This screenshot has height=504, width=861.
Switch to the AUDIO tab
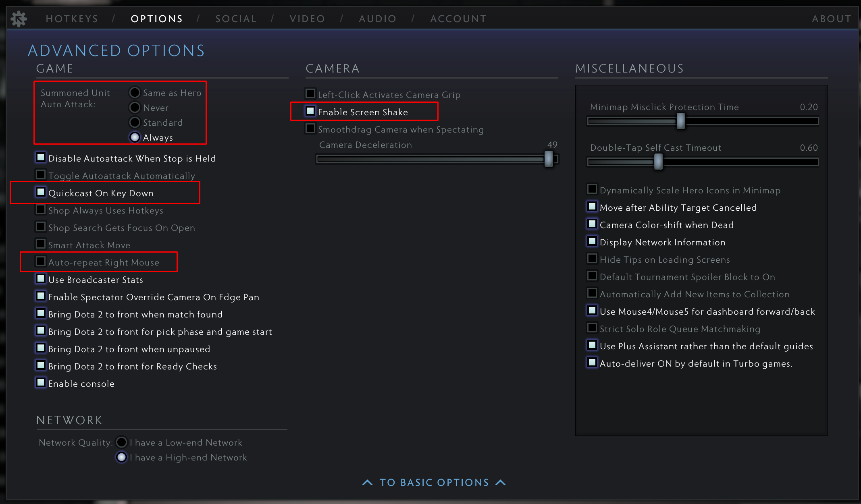pyautogui.click(x=377, y=19)
